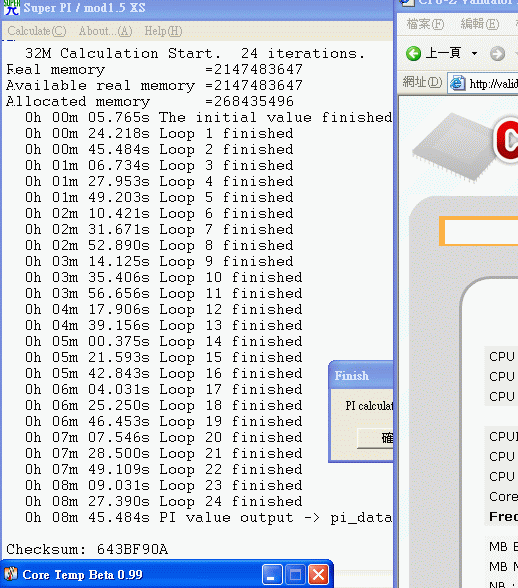Click the page icon in address bar
This screenshot has height=588, width=518.
[457, 83]
